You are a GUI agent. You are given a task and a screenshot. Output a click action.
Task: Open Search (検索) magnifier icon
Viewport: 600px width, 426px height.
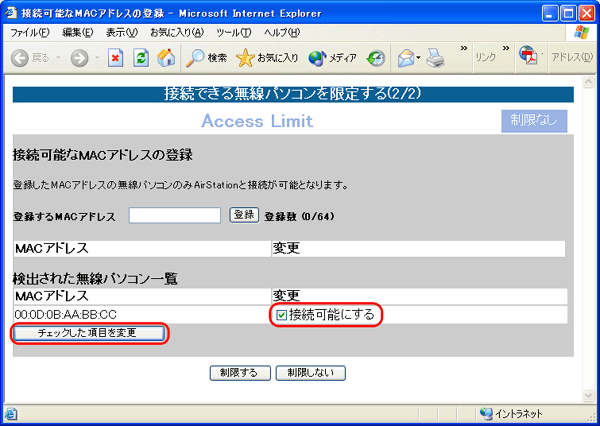pos(195,58)
